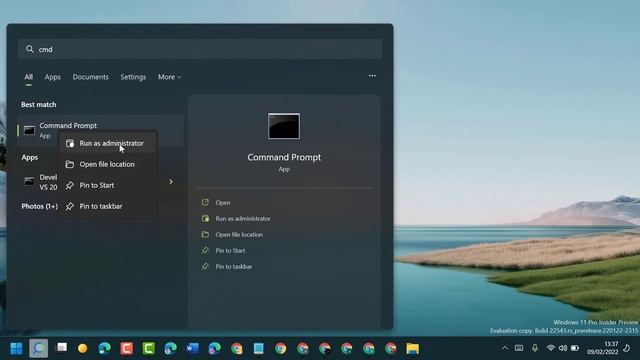
Task: Click the yellow circle taskbar icon
Action: tap(83, 349)
